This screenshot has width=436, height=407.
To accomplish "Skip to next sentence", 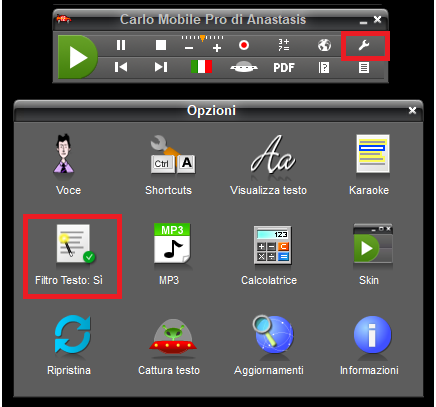I will (161, 67).
